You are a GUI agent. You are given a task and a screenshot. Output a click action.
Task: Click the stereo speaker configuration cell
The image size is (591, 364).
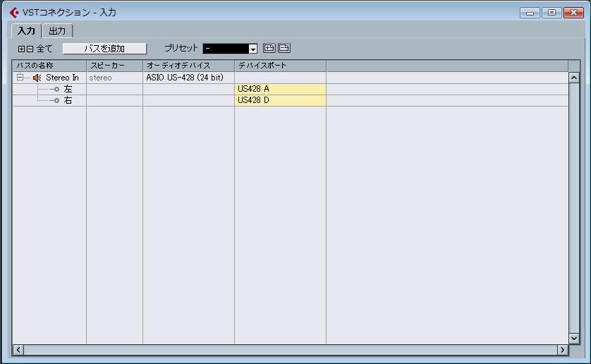[114, 78]
